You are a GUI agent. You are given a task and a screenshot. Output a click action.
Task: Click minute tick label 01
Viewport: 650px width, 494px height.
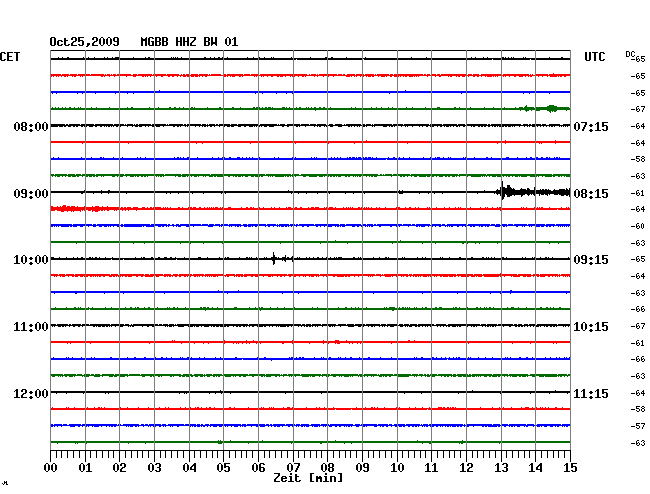tap(85, 468)
